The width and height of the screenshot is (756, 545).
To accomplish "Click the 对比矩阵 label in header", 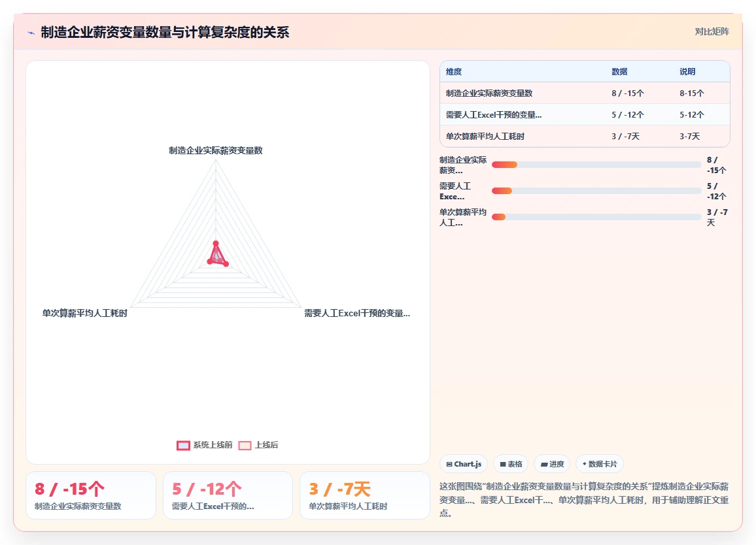I will click(x=712, y=32).
